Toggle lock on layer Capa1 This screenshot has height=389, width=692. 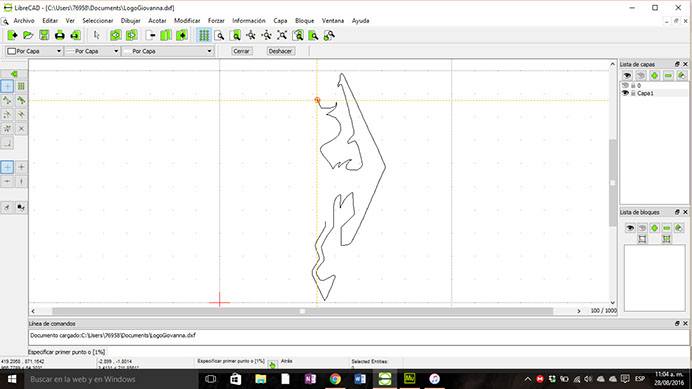(633, 93)
